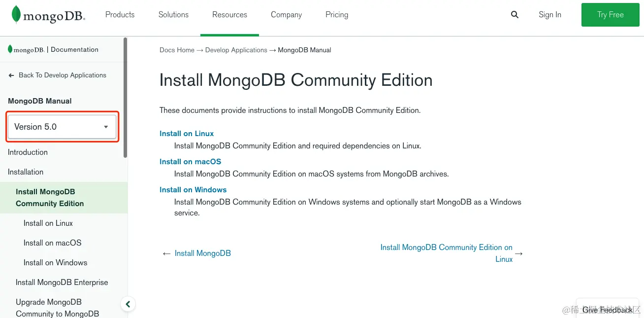Open search with the magnifier icon
644x318 pixels.
(x=515, y=15)
